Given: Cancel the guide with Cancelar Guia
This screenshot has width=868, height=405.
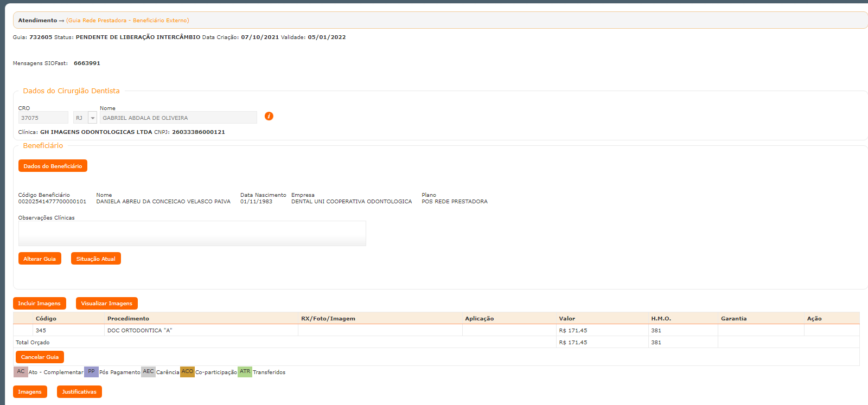Looking at the screenshot, I should [40, 357].
